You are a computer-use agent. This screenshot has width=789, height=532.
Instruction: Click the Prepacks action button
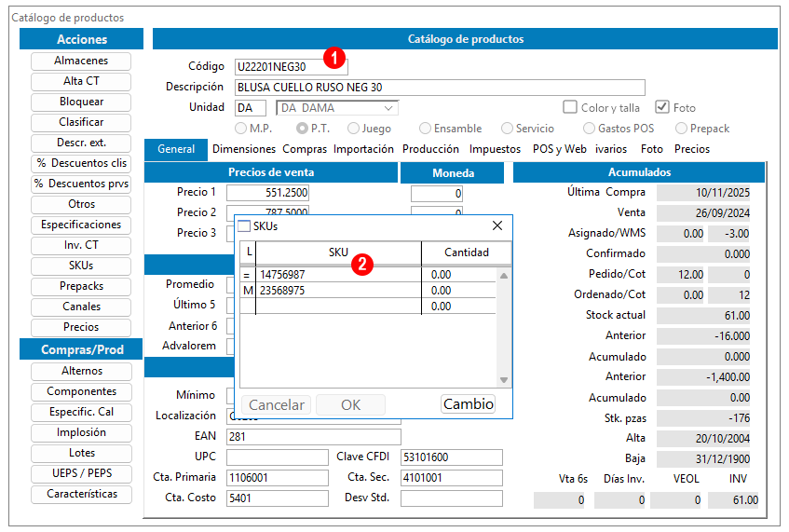click(81, 286)
